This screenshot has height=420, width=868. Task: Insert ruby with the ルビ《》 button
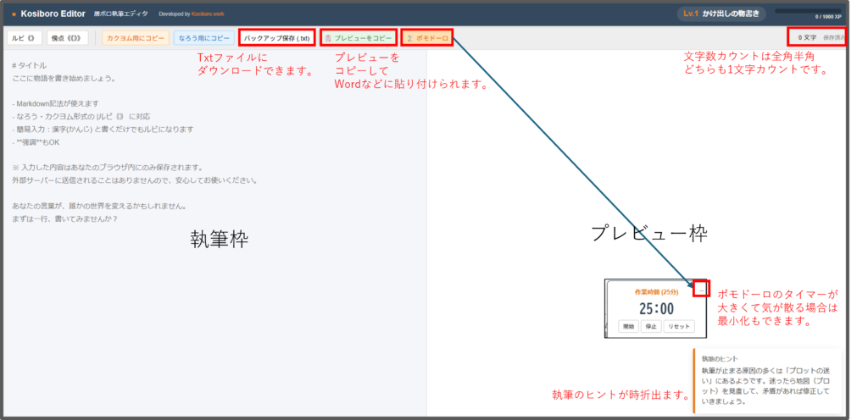tap(24, 38)
